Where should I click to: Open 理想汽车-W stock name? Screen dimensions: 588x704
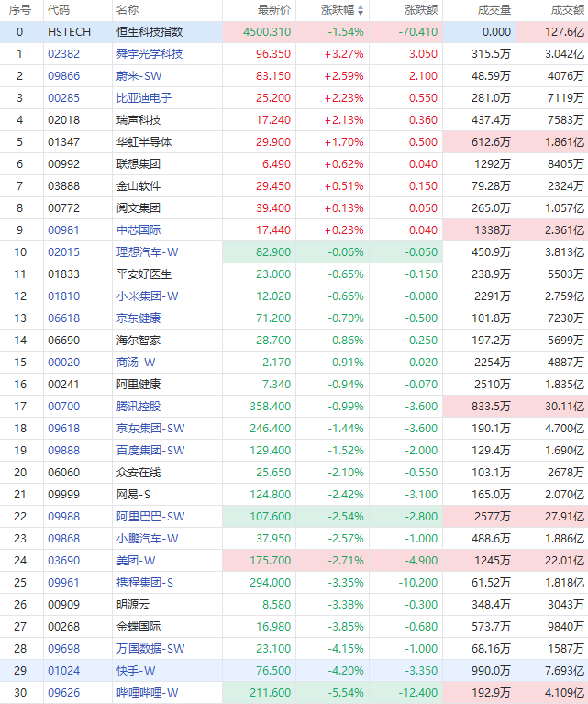click(147, 251)
